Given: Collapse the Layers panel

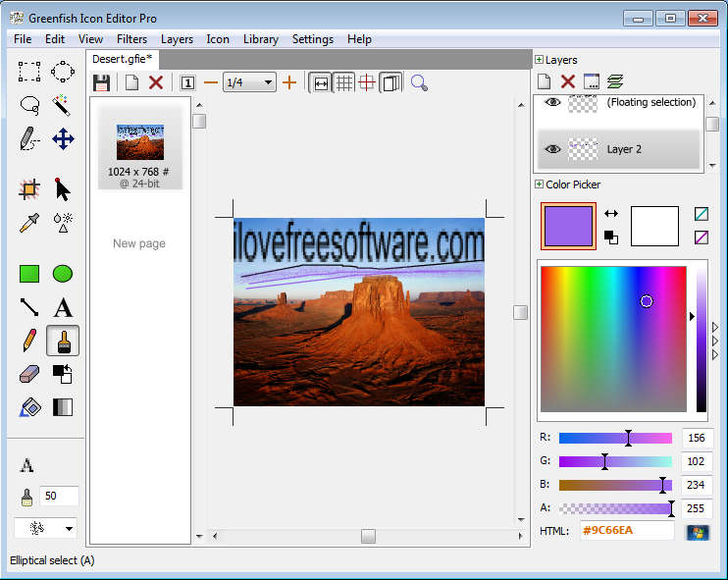Looking at the screenshot, I should (539, 60).
